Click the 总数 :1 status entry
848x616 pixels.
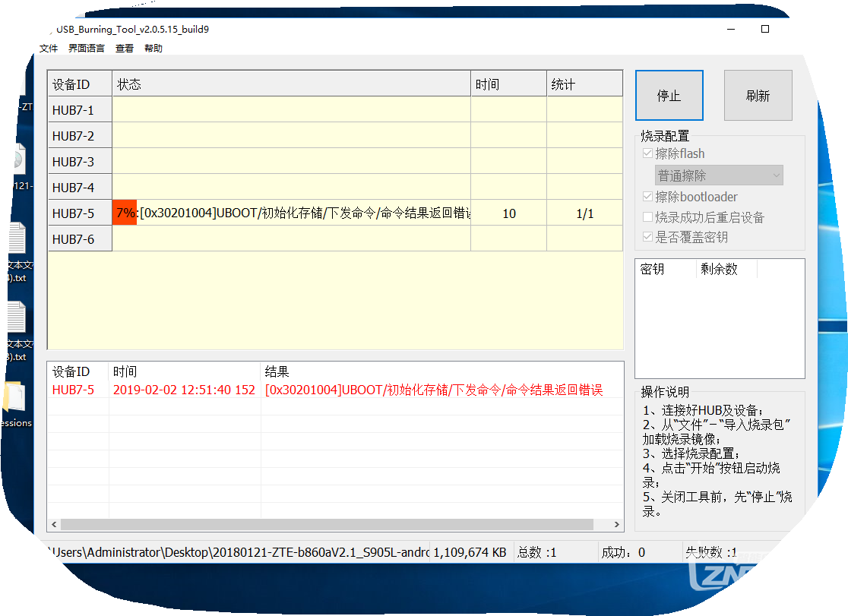point(536,552)
